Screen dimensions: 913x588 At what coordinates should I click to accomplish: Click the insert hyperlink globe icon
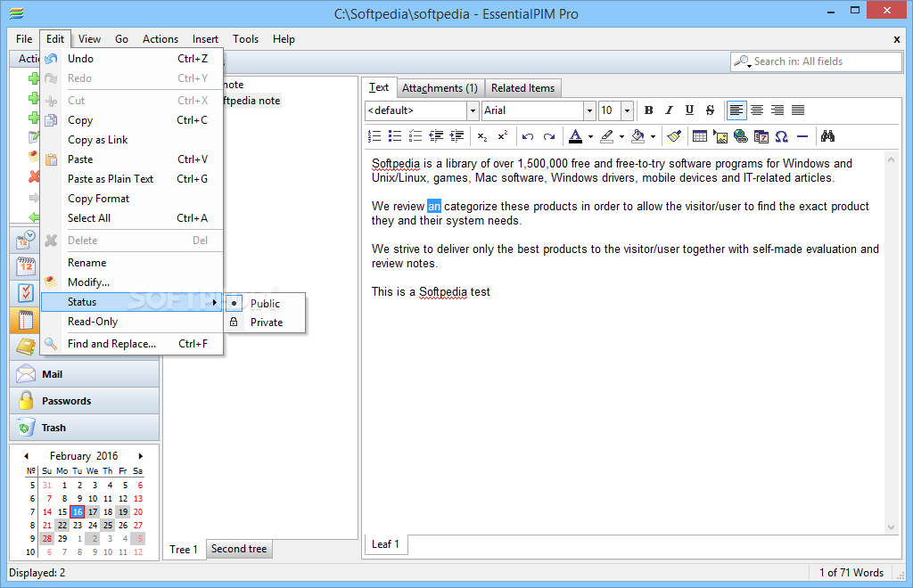point(741,136)
